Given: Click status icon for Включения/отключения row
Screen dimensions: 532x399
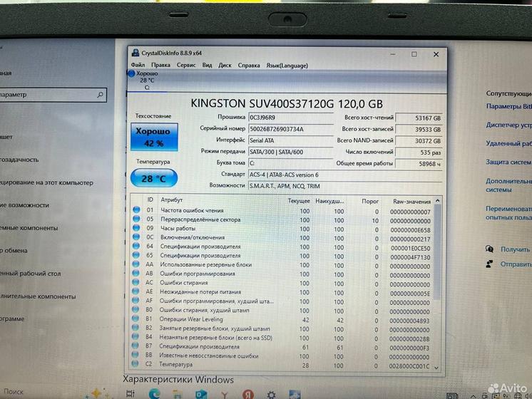Looking at the screenshot, I should pyautogui.click(x=136, y=237).
